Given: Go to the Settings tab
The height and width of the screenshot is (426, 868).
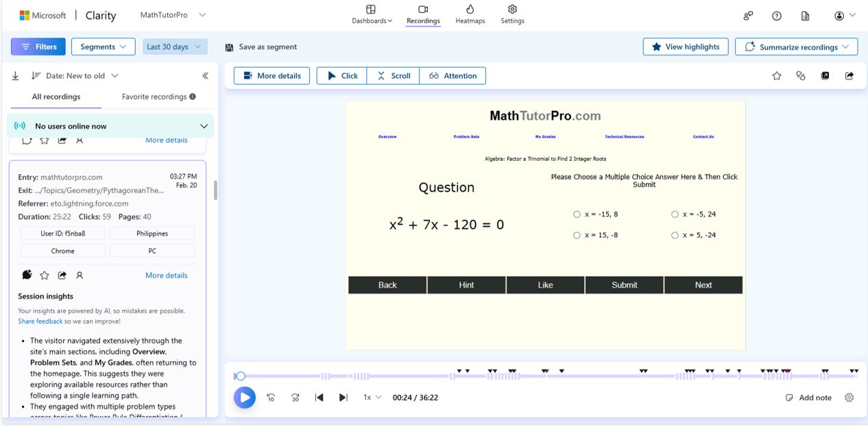Looking at the screenshot, I should click(x=512, y=14).
